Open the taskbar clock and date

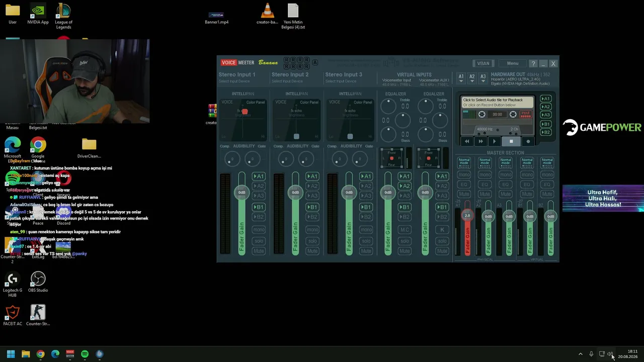pos(628,354)
